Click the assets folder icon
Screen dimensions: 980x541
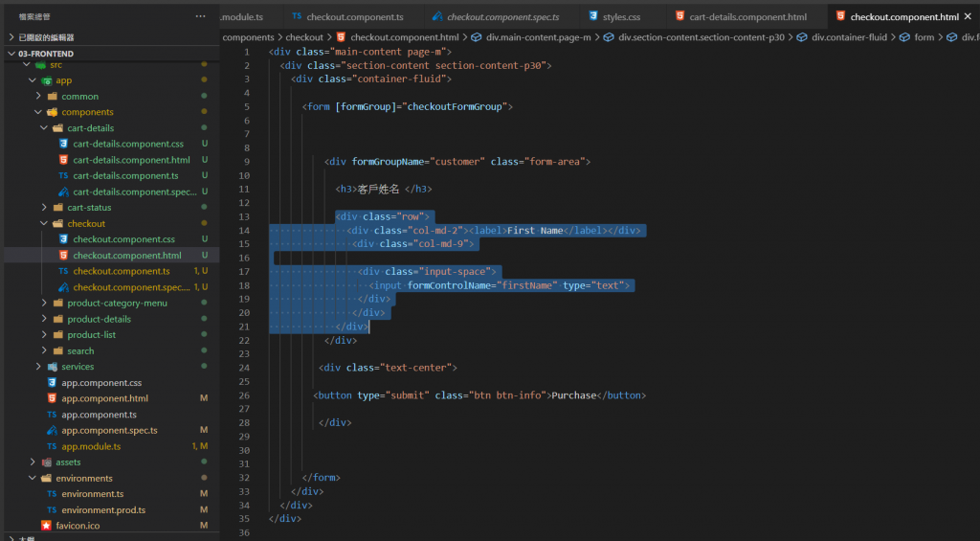pos(46,462)
